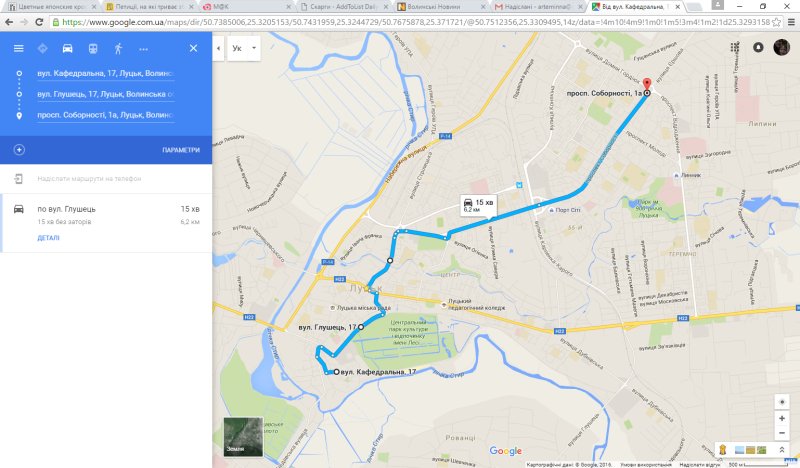Show my location on the map
Viewport: 800px width, 468px height.
point(782,402)
